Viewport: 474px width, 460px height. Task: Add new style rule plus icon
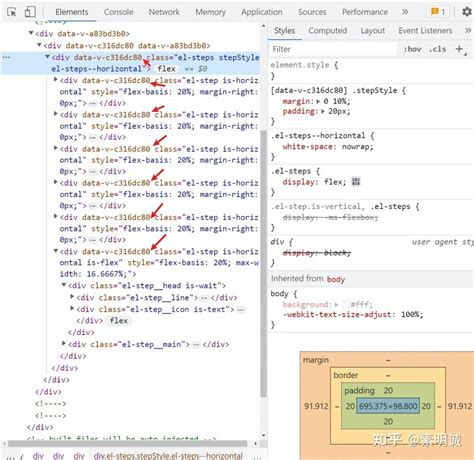(460, 49)
